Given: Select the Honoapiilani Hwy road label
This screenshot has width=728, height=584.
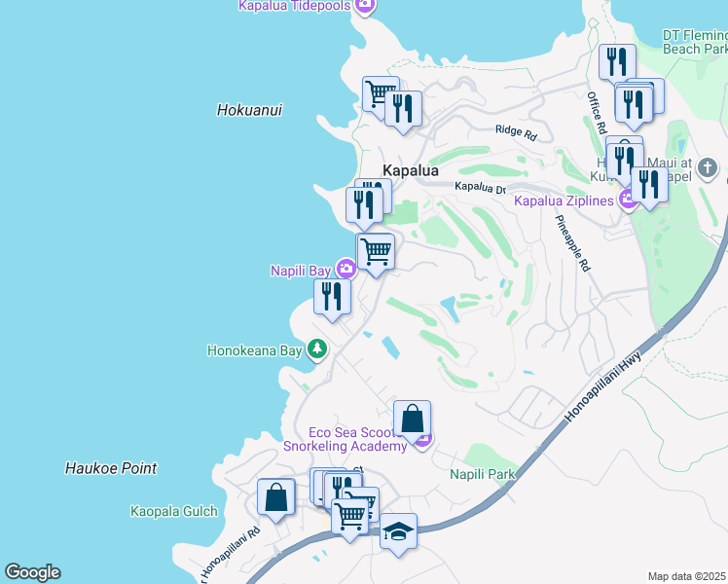Looking at the screenshot, I should (603, 386).
